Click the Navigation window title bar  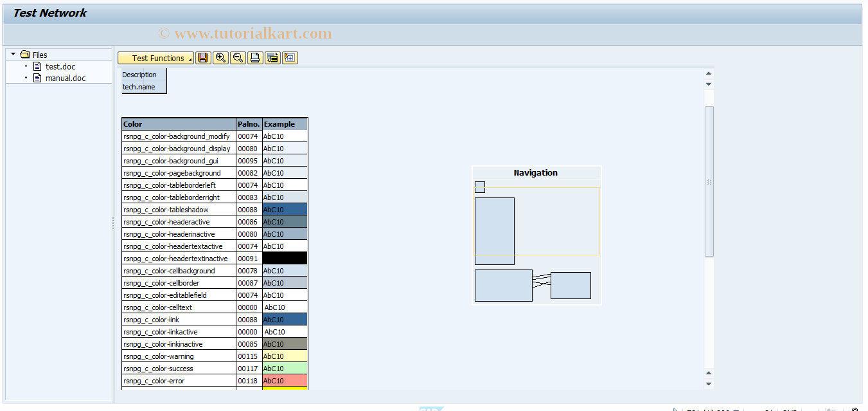(536, 172)
